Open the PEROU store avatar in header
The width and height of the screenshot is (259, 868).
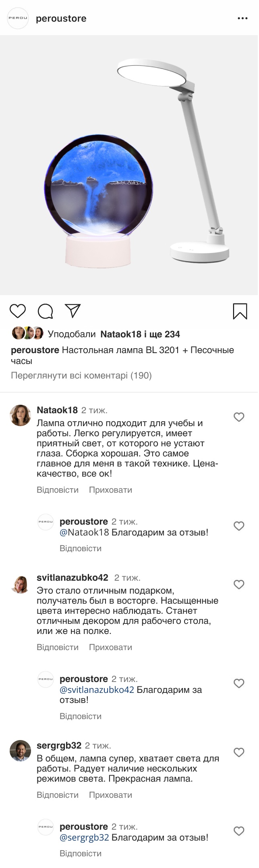pyautogui.click(x=18, y=18)
